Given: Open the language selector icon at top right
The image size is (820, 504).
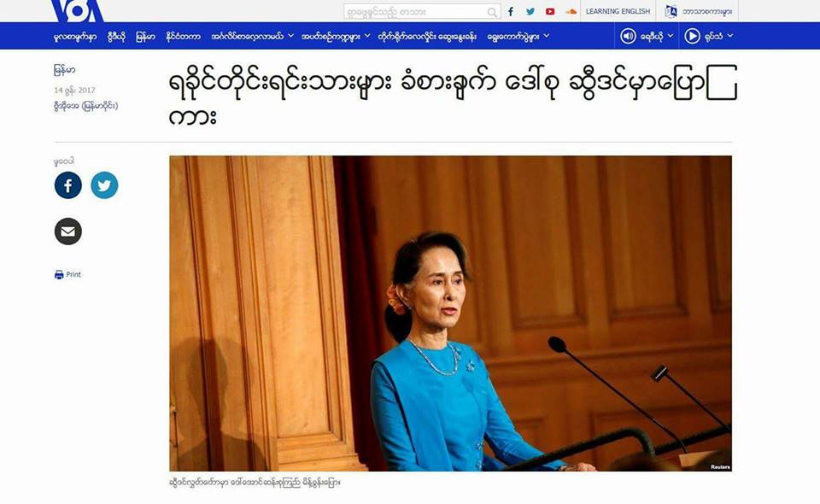Looking at the screenshot, I should [671, 11].
